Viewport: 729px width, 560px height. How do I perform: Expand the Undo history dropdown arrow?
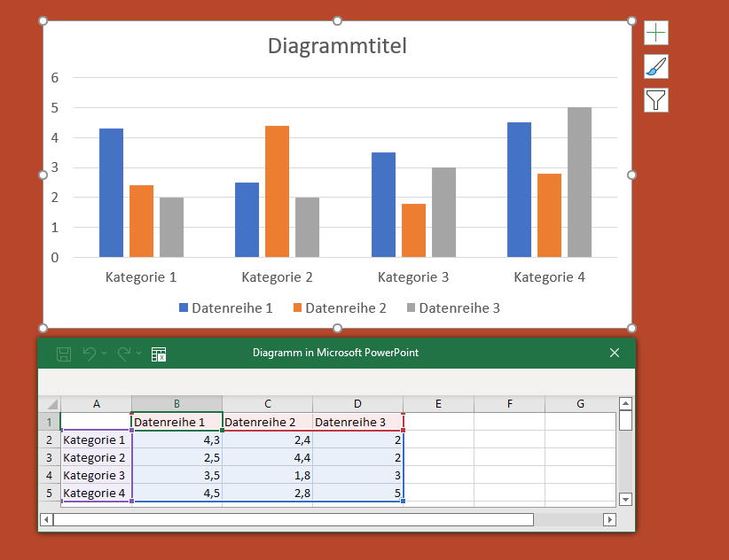point(105,354)
